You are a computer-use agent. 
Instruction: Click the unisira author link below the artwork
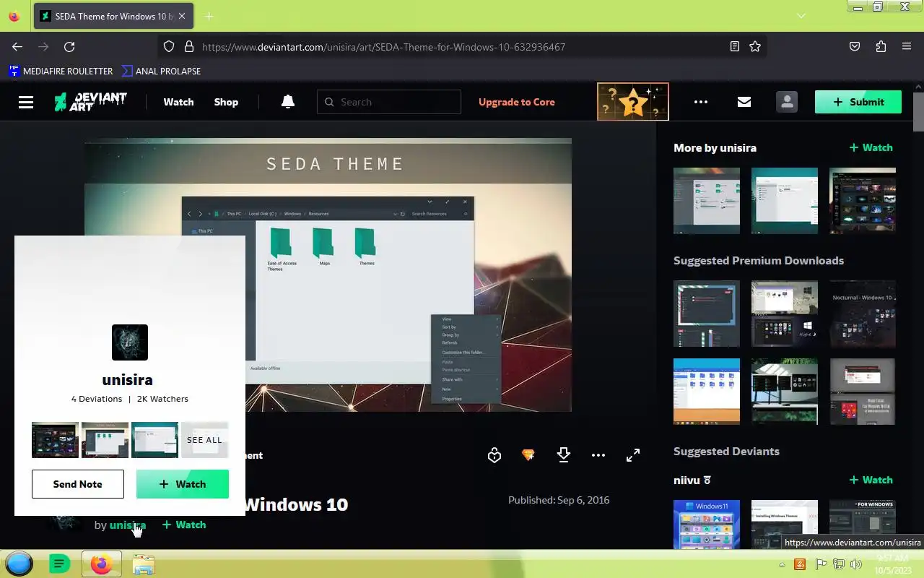point(128,525)
